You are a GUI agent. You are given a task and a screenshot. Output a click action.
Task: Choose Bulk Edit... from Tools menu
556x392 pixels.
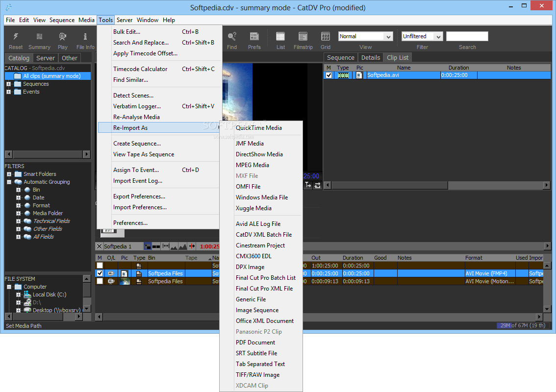point(159,32)
